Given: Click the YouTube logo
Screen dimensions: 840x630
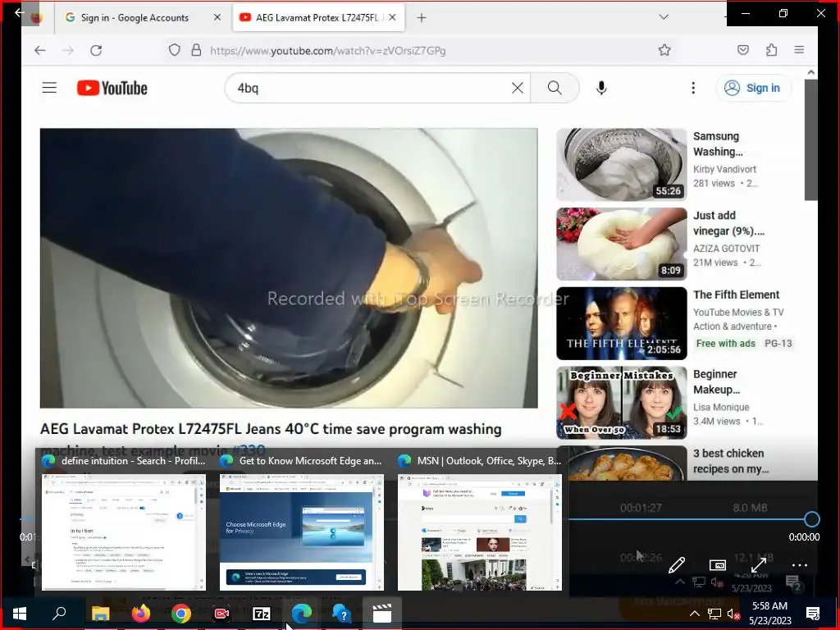Looking at the screenshot, I should 112,88.
